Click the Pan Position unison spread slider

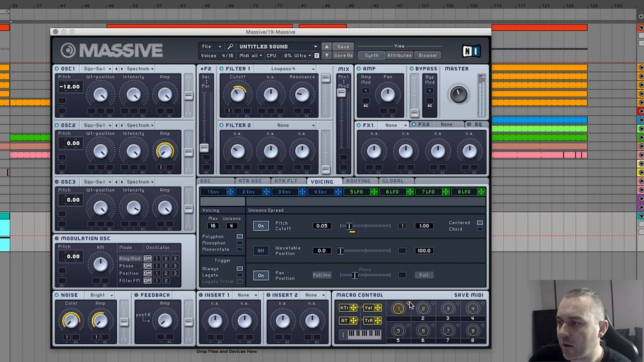coord(366,275)
